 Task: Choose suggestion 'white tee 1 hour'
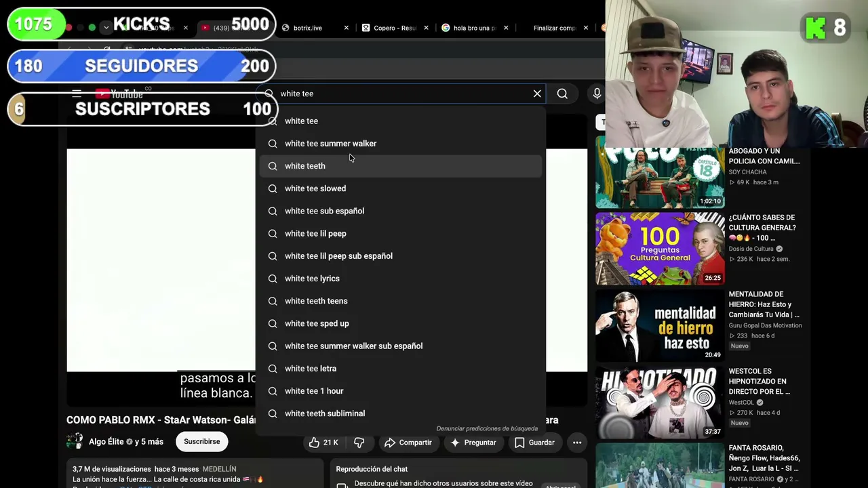401,391
